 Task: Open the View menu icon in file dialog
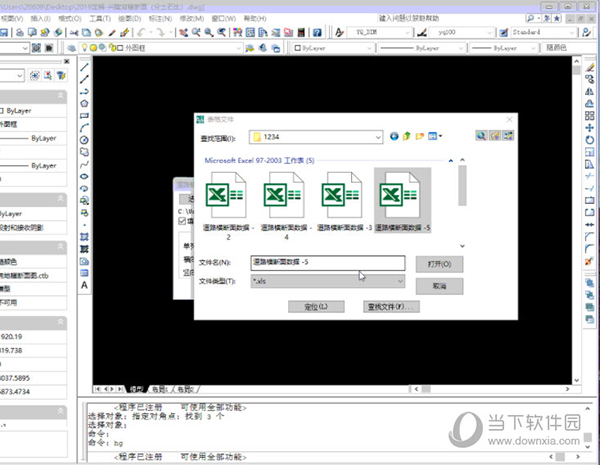coord(435,136)
